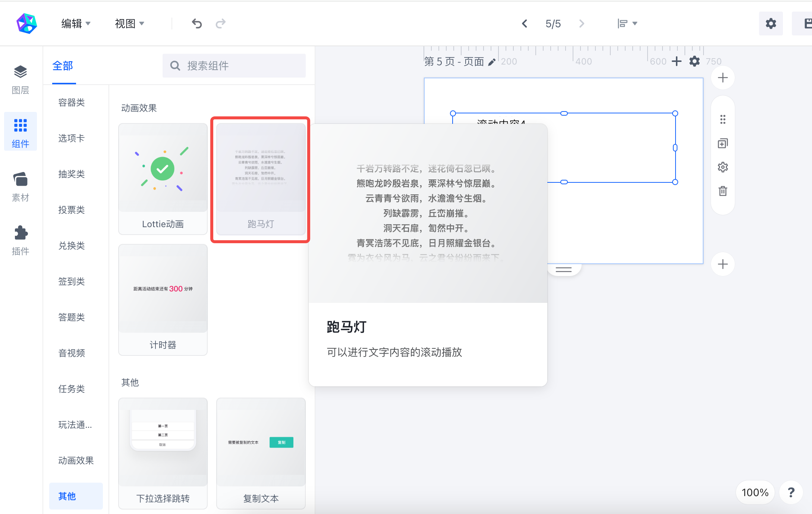Edit the page name pencil icon

point(492,62)
